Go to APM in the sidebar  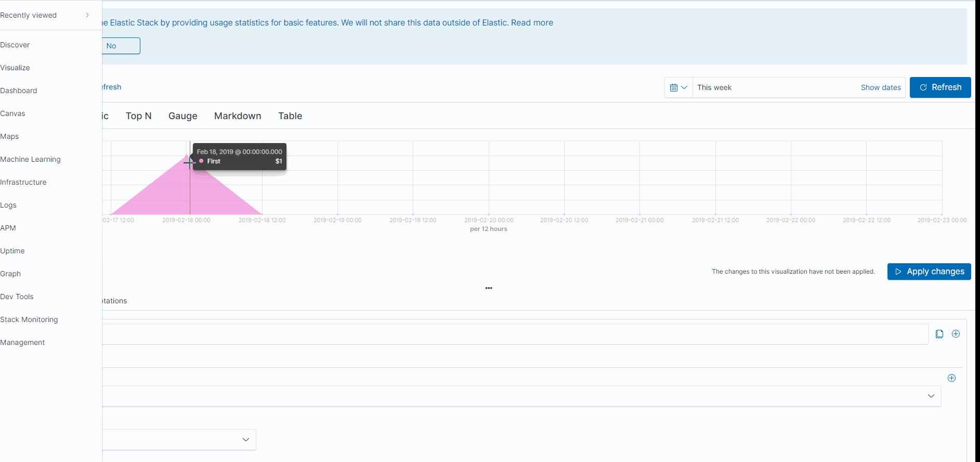(8, 228)
